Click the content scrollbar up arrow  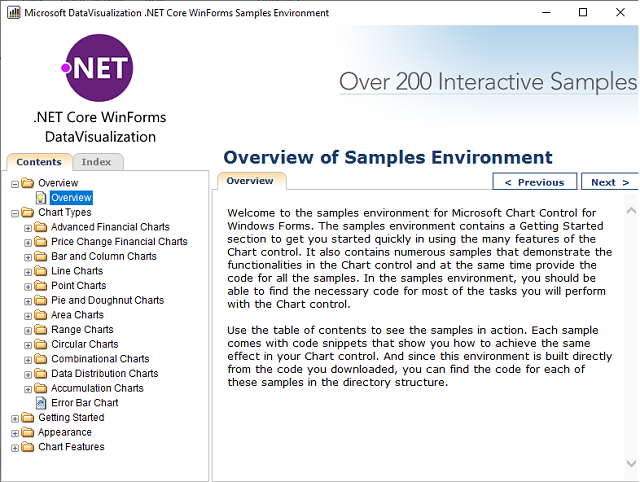tap(631, 211)
